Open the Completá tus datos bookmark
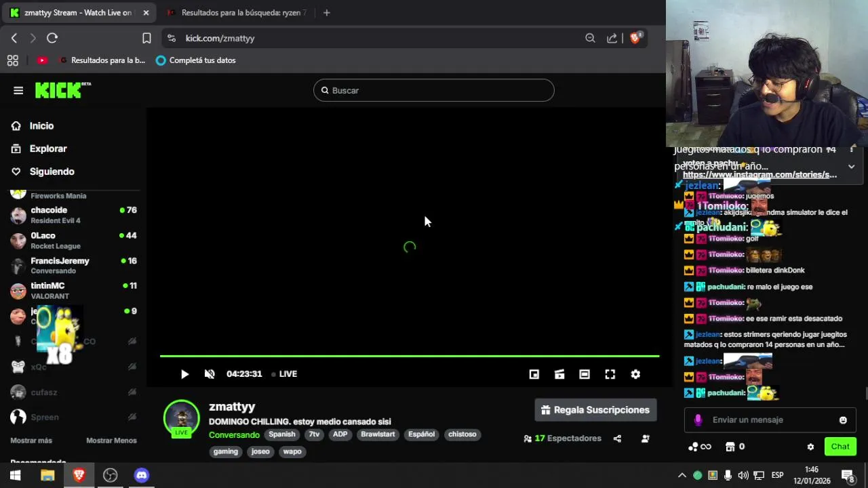Viewport: 868px width, 488px height. click(195, 60)
